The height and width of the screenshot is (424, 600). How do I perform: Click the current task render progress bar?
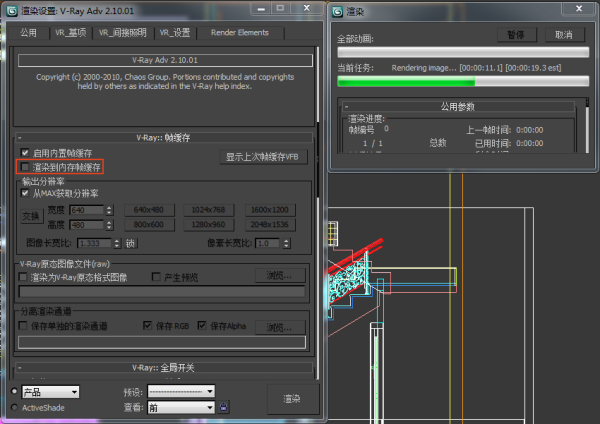click(461, 82)
